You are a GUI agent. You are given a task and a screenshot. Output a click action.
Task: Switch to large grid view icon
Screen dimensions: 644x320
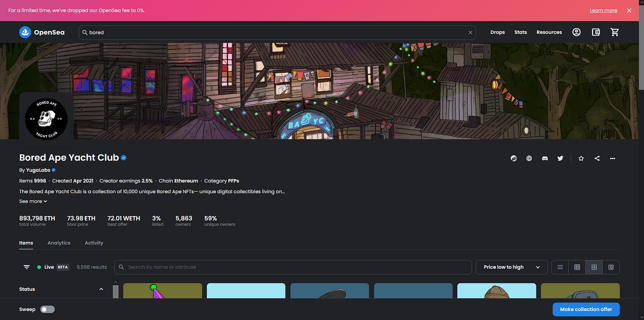[x=594, y=267]
